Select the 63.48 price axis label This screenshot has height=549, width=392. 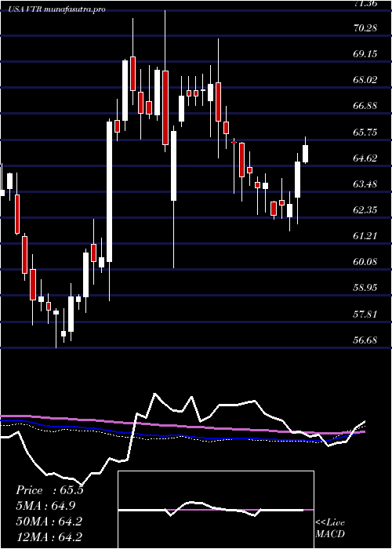coord(365,184)
